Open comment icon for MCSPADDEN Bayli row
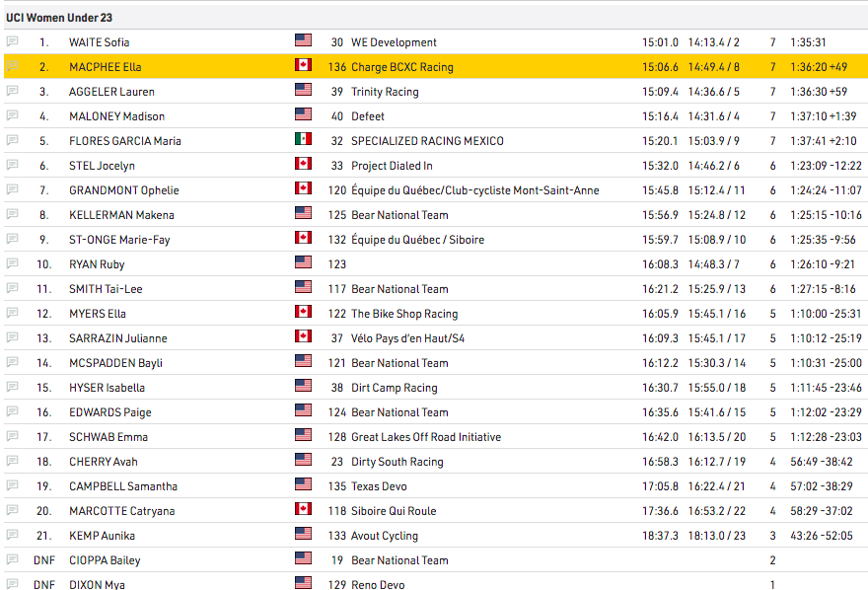Screen dimensions: 868x590 pyautogui.click(x=12, y=362)
